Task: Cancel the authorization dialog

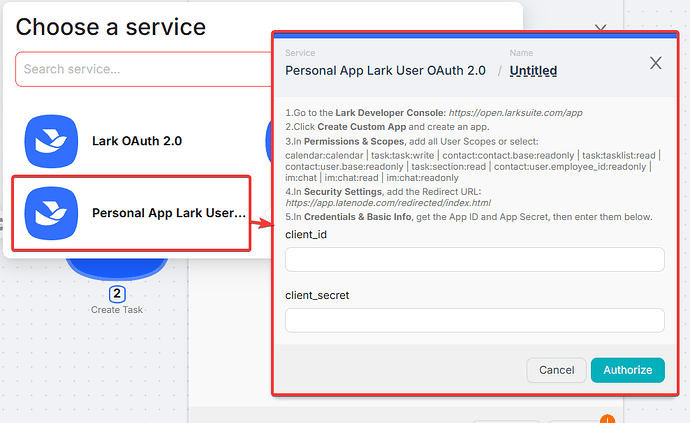Action: [x=556, y=370]
